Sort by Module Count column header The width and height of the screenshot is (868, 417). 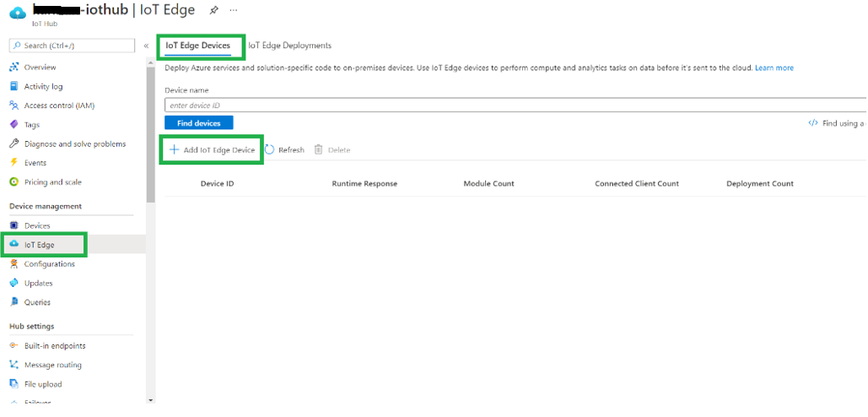tap(488, 184)
